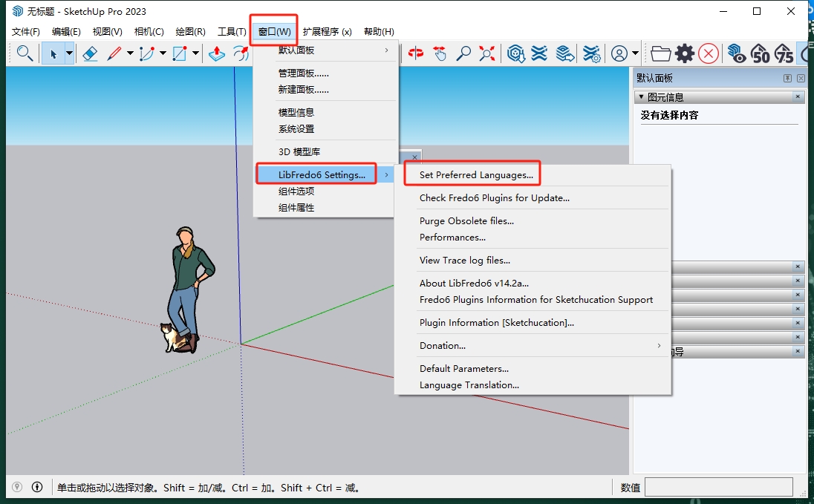Image resolution: width=814 pixels, height=504 pixels.
Task: Select the Arc tool
Action: [x=146, y=53]
